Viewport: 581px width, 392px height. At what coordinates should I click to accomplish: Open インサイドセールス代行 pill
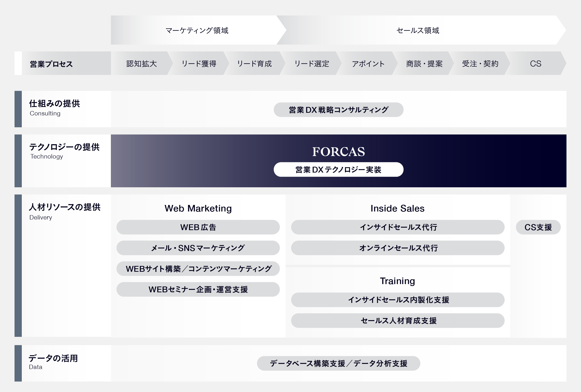pos(398,227)
